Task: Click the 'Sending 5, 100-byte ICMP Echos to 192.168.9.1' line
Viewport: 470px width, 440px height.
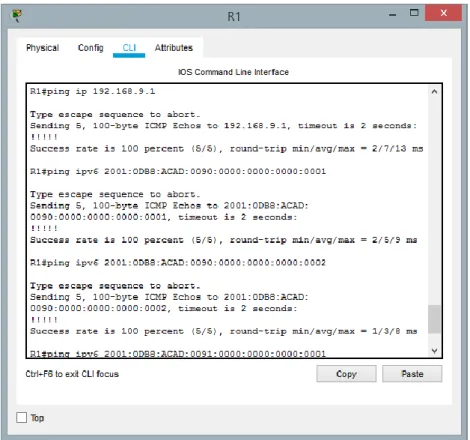Action: [x=223, y=126]
